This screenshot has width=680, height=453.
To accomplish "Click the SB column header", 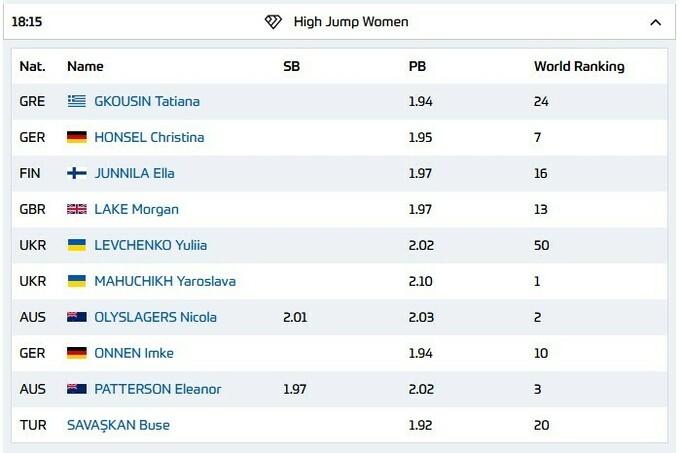I will (292, 66).
